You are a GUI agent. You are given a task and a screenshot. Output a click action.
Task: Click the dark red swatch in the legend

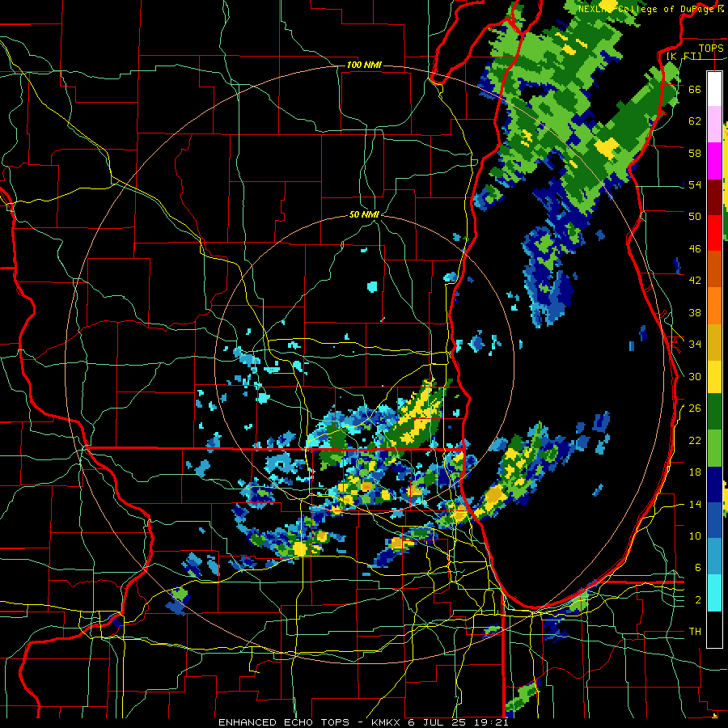click(714, 197)
